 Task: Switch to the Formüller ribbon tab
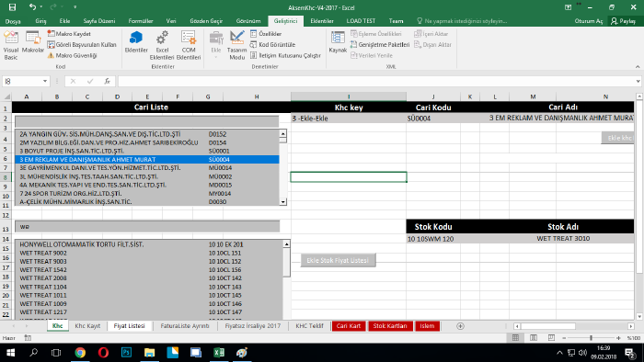pyautogui.click(x=141, y=21)
